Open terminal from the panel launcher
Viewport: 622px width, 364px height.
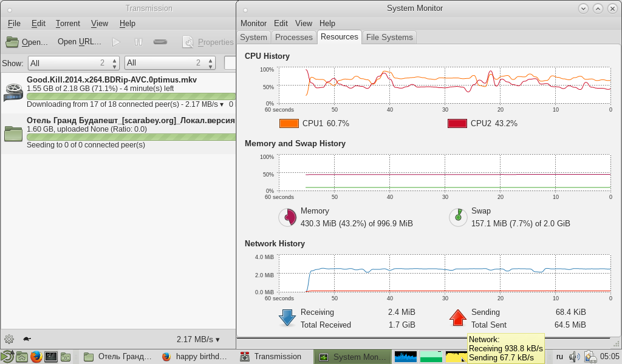pyautogui.click(x=51, y=357)
